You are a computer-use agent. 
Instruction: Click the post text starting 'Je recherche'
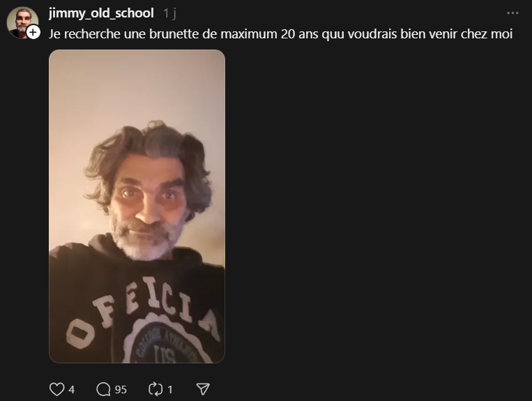(280, 34)
